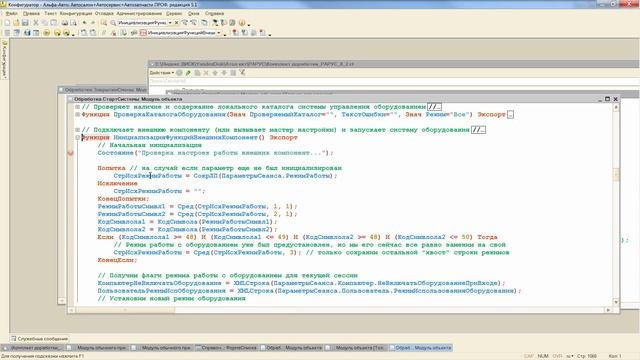Image resolution: width=640 pixels, height=360 pixels.
Task: Open the Отладка menu
Action: [x=104, y=13]
